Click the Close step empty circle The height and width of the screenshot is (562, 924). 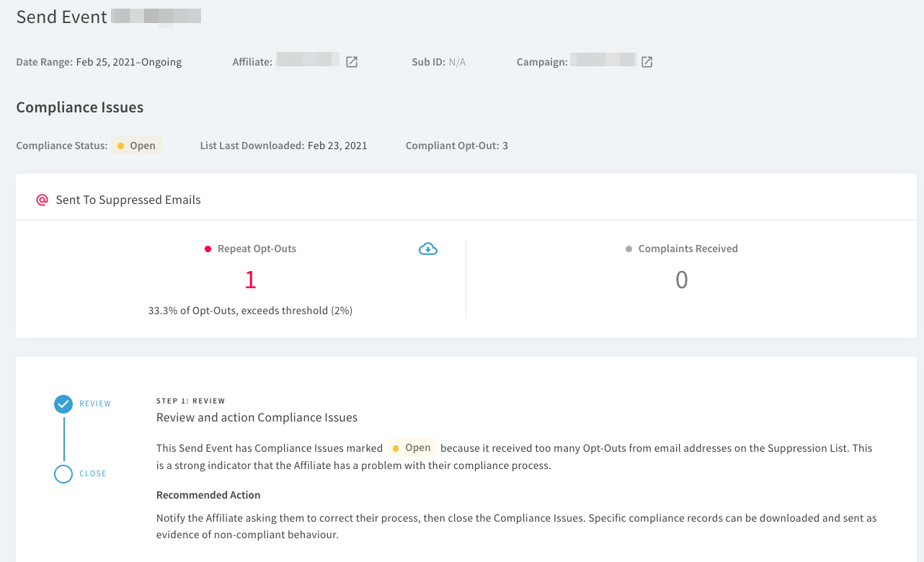[63, 474]
